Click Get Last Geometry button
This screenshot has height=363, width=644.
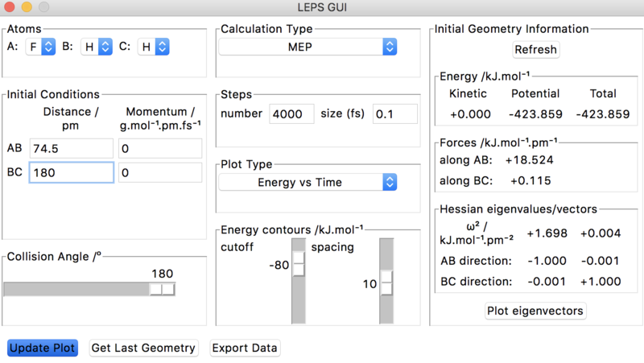pos(143,348)
